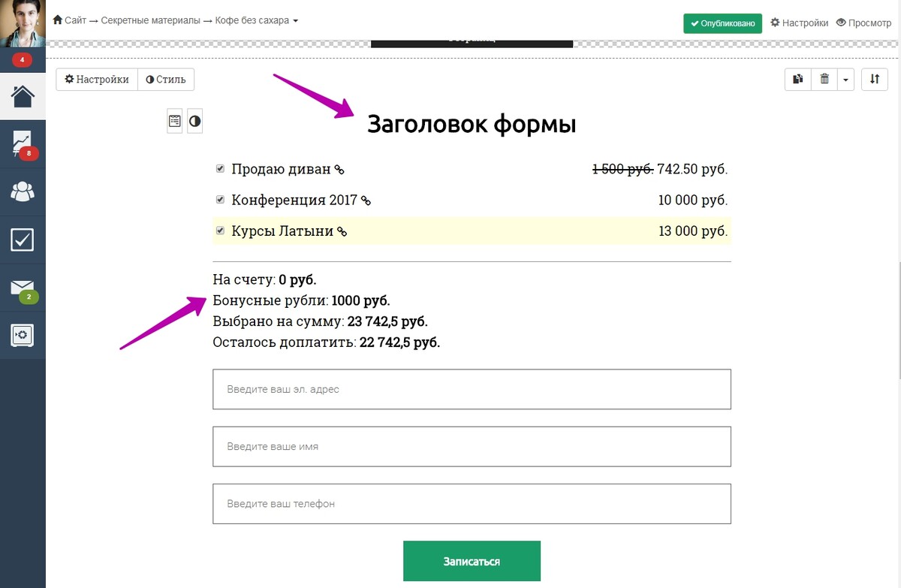This screenshot has width=901, height=588.
Task: Click the copy block icon
Action: click(798, 79)
